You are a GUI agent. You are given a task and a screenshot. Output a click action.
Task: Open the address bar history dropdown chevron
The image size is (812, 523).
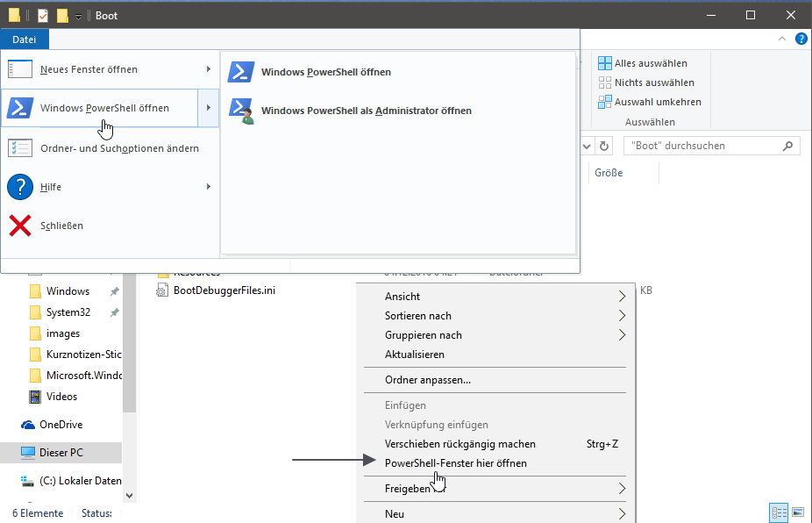tap(587, 147)
